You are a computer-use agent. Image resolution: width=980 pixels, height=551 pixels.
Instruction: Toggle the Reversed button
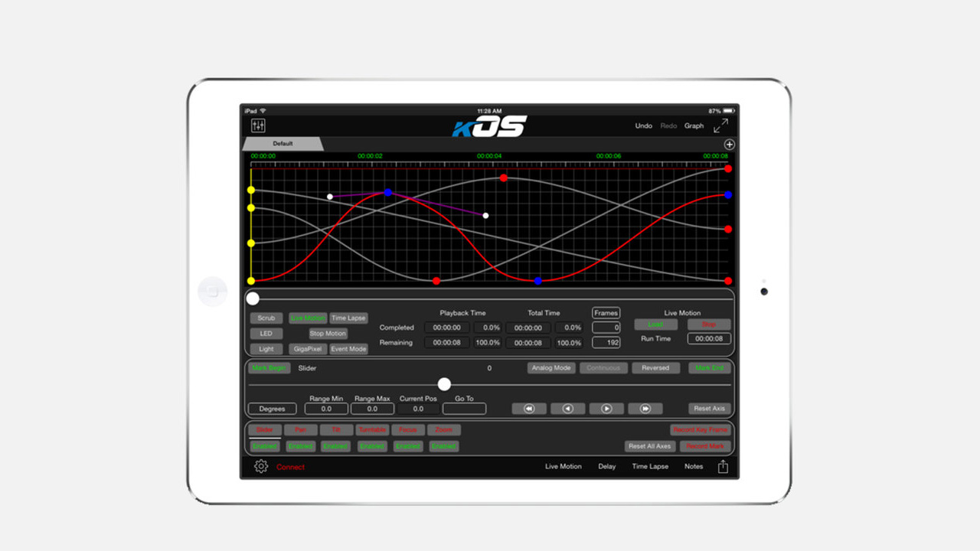[655, 368]
